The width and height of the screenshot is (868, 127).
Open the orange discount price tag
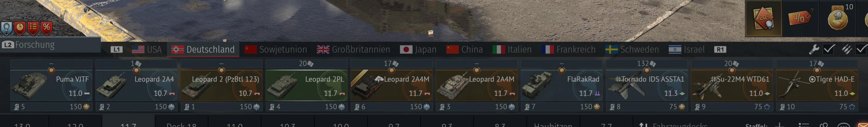pos(800,18)
